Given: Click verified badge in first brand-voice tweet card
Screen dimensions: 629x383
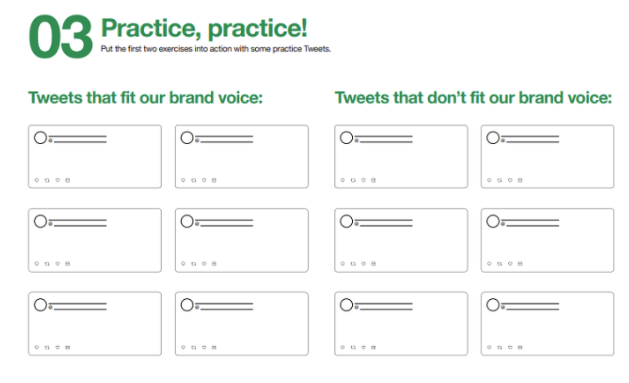Looking at the screenshot, I should click(x=50, y=140).
